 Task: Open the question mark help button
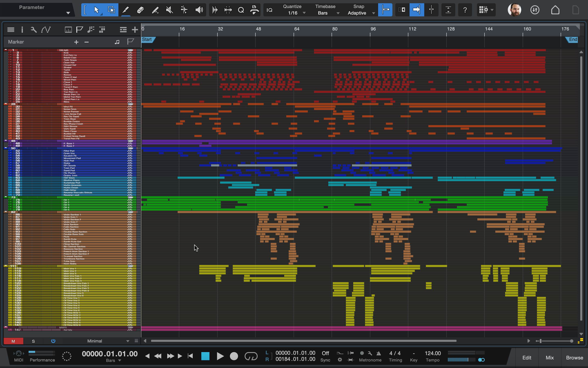pyautogui.click(x=465, y=10)
